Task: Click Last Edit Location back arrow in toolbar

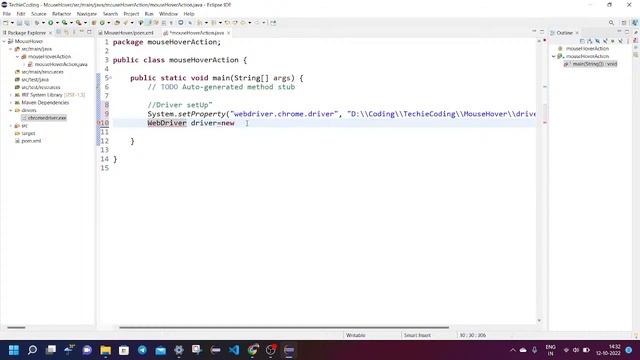Action: coord(227,23)
